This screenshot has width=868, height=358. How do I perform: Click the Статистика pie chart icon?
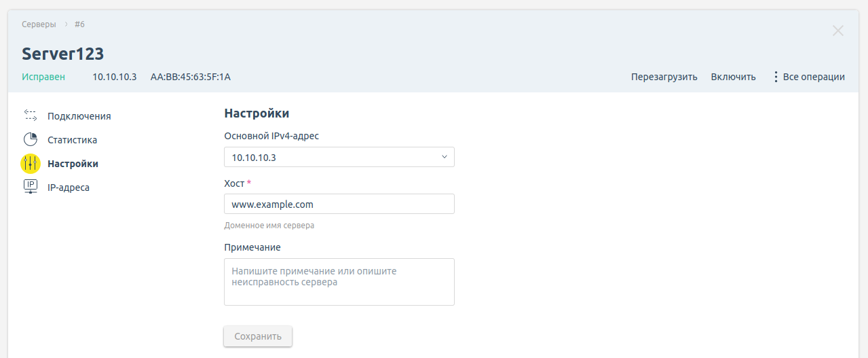pyautogui.click(x=31, y=140)
